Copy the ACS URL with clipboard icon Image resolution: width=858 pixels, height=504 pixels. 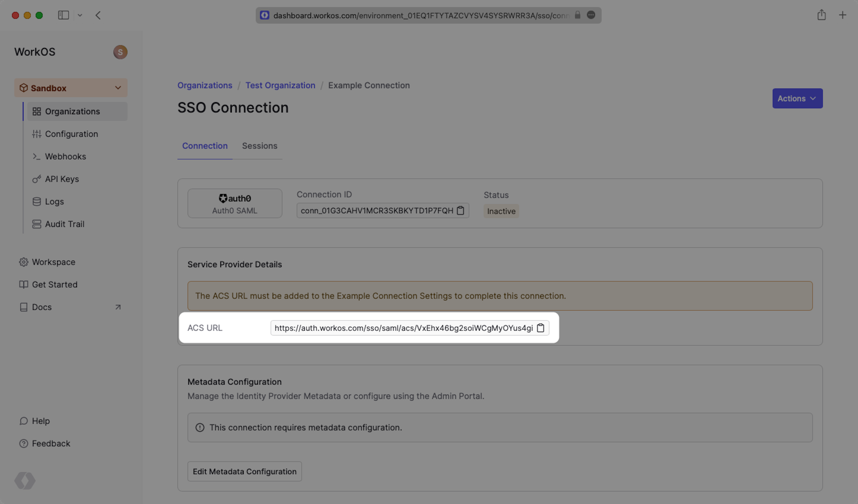(x=540, y=328)
